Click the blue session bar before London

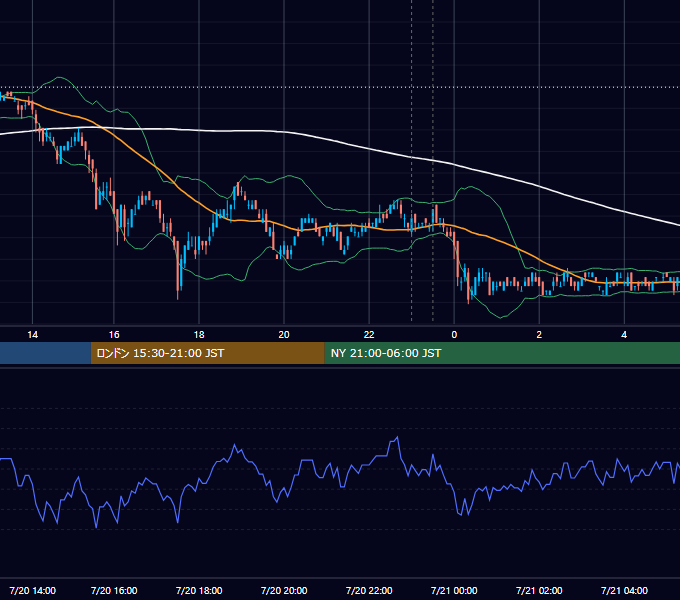click(46, 353)
